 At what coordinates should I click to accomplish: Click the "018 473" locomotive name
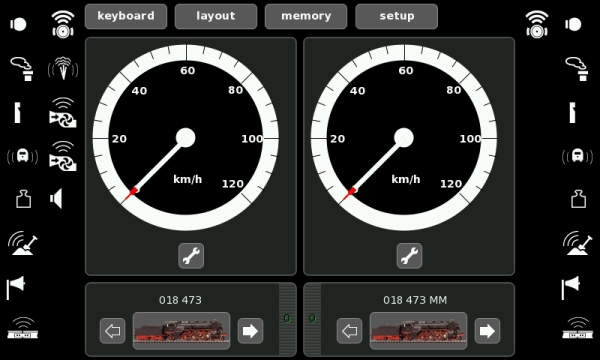180,300
